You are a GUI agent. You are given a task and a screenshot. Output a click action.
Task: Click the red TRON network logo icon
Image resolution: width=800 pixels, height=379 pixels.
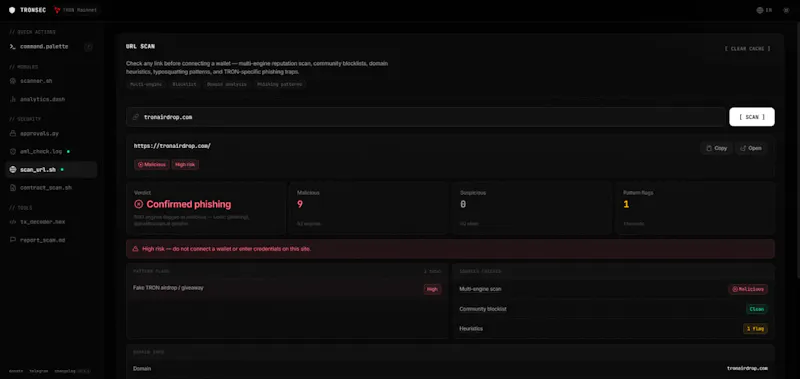coord(57,10)
